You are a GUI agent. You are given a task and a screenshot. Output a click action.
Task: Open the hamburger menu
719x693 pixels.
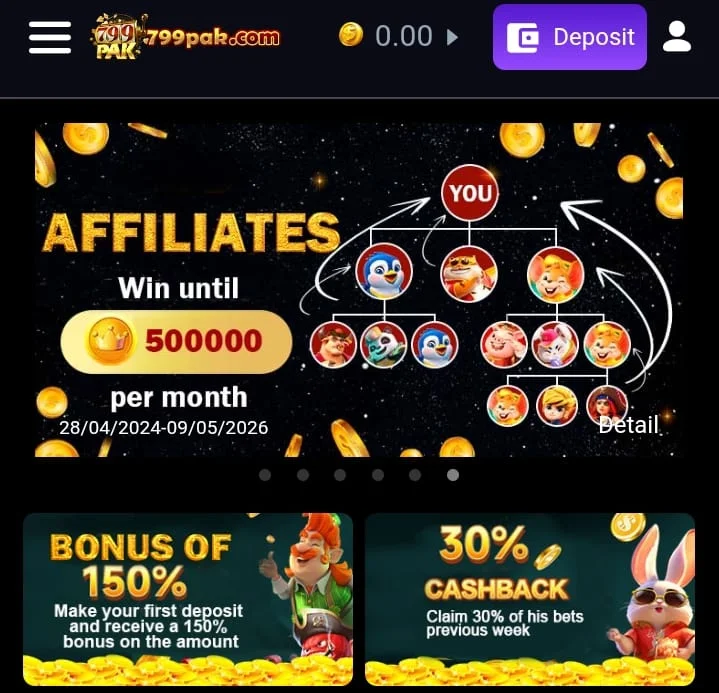[50, 37]
